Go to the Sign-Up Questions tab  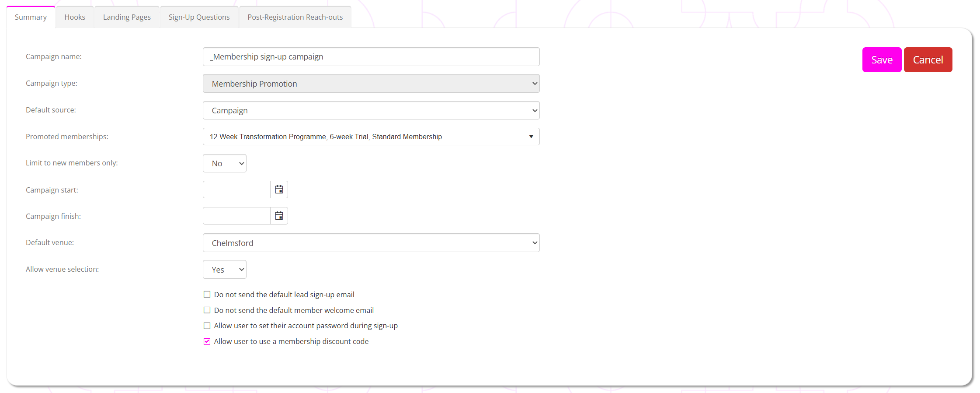pos(199,17)
